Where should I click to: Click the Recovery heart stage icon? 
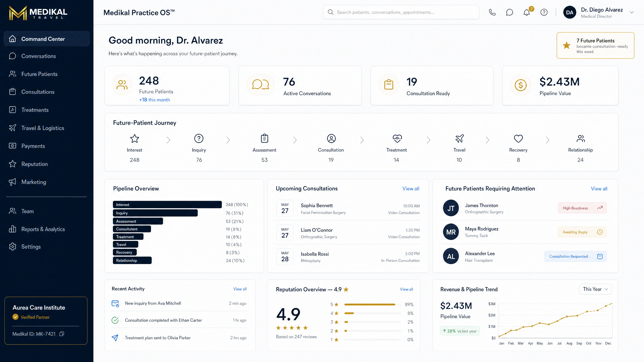(x=518, y=139)
